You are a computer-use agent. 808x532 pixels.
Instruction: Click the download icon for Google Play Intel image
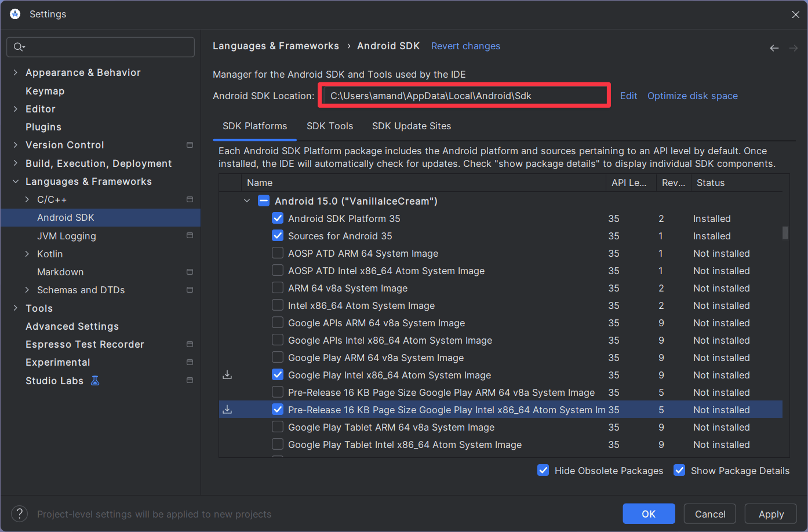pyautogui.click(x=227, y=374)
